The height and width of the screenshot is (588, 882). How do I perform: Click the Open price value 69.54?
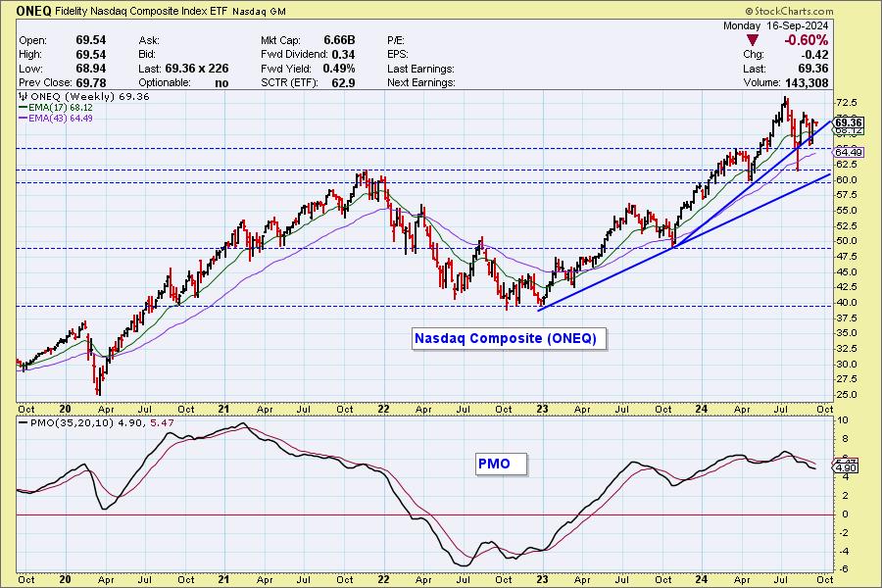click(x=91, y=40)
